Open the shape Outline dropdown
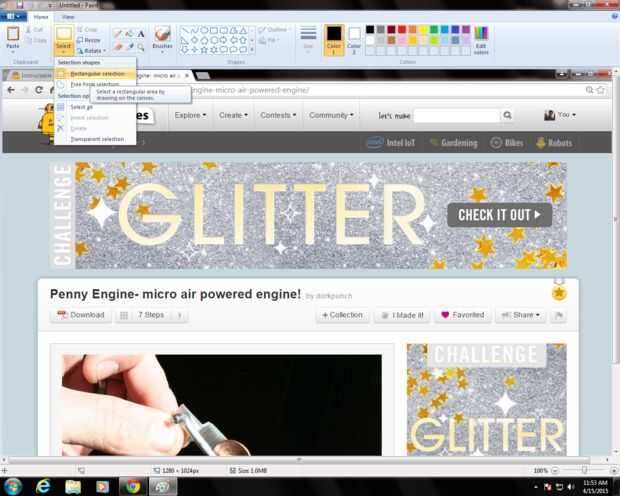The image size is (620, 496). pyautogui.click(x=274, y=30)
